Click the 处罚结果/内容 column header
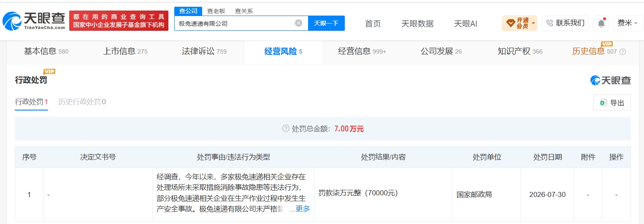This screenshot has height=224, width=644. (x=383, y=157)
